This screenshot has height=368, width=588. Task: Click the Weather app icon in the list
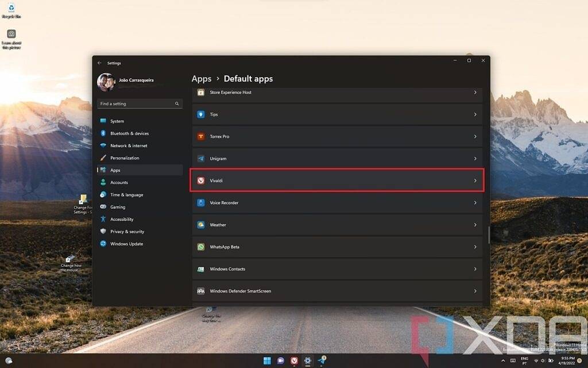click(201, 224)
